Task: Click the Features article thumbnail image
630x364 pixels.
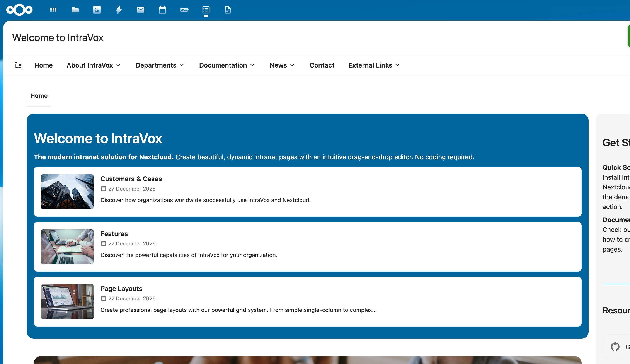Action: click(x=67, y=247)
